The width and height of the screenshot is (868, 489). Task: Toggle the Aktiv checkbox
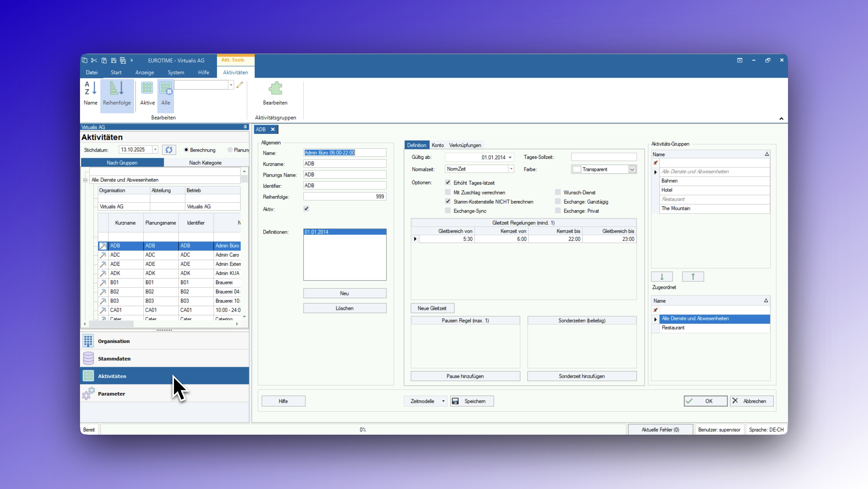[306, 209]
